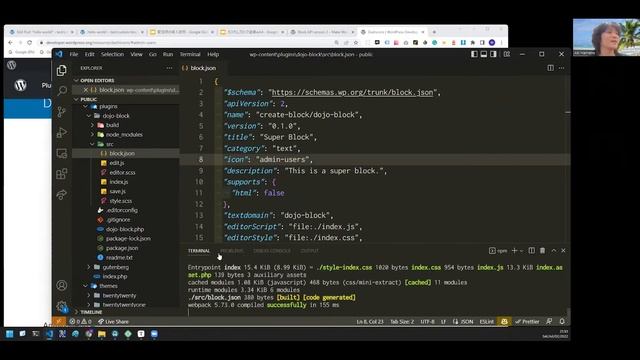
Task: Click Tab Size 2 indicator
Action: point(402,322)
